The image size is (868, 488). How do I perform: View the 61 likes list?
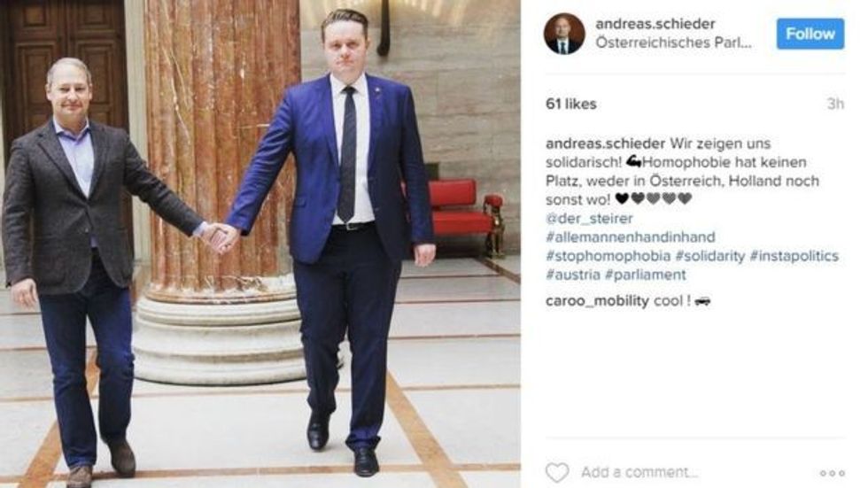(x=570, y=104)
